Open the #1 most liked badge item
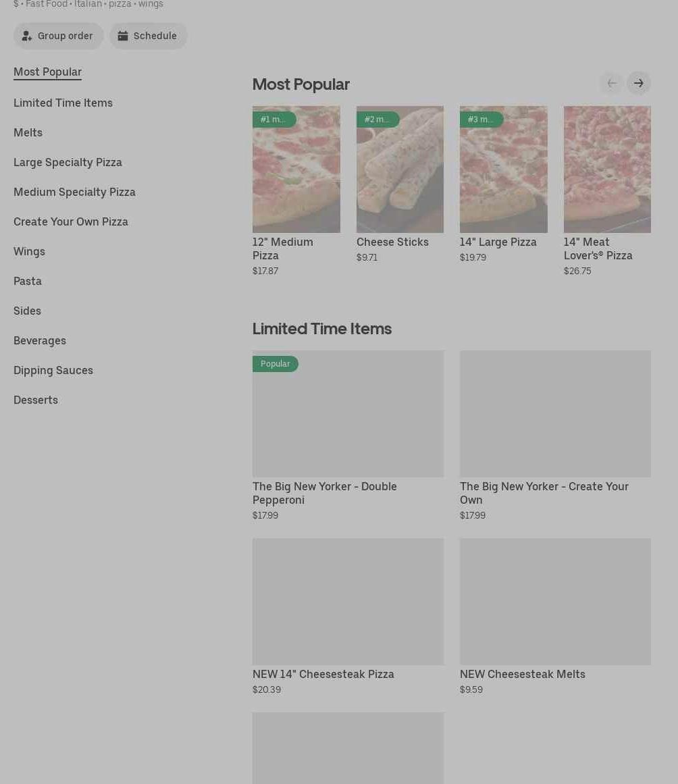The image size is (678, 784). click(x=273, y=120)
